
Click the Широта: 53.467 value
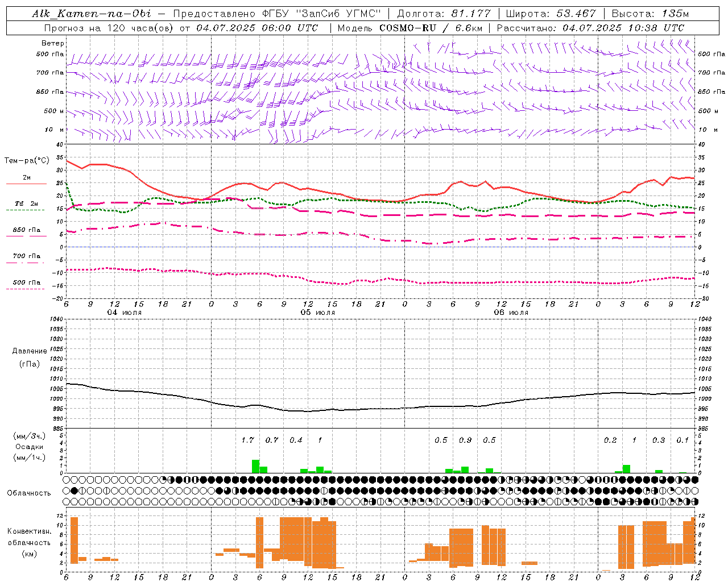tap(551, 14)
